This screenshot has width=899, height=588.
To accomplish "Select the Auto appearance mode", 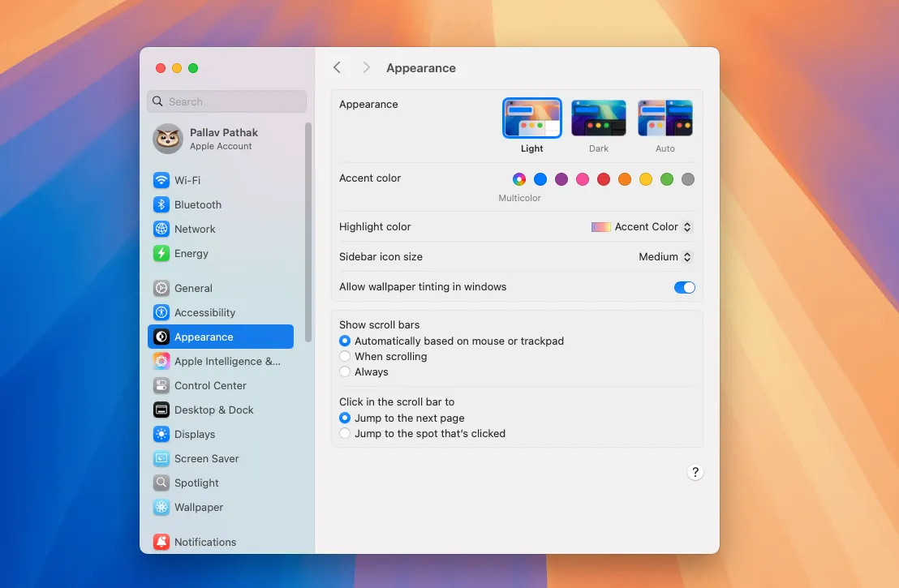I will click(x=665, y=117).
